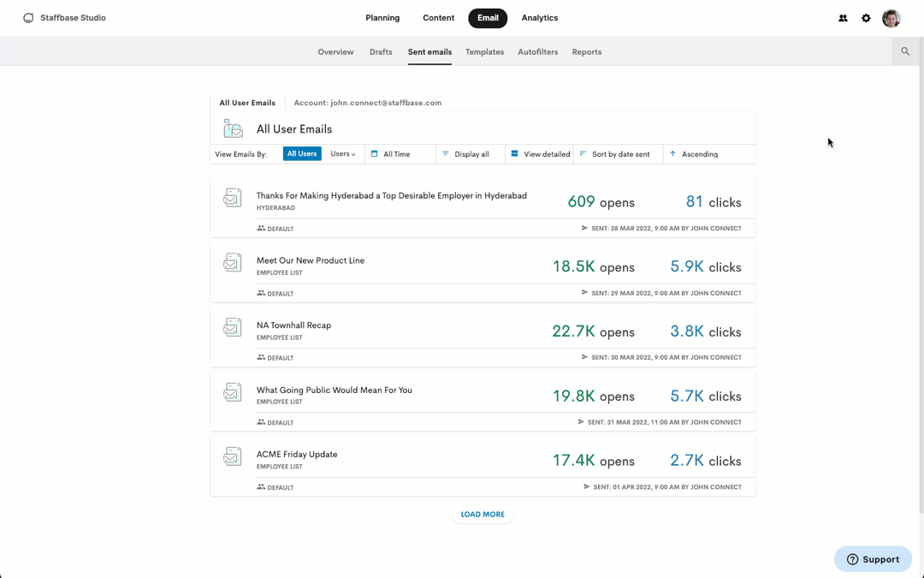Click the filter icon beside Display all
The image size is (924, 578).
446,153
